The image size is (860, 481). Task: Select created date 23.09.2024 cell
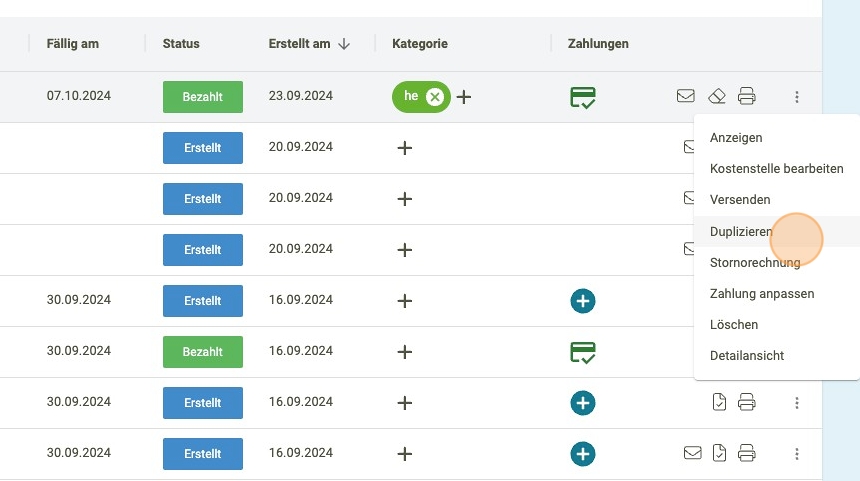301,96
